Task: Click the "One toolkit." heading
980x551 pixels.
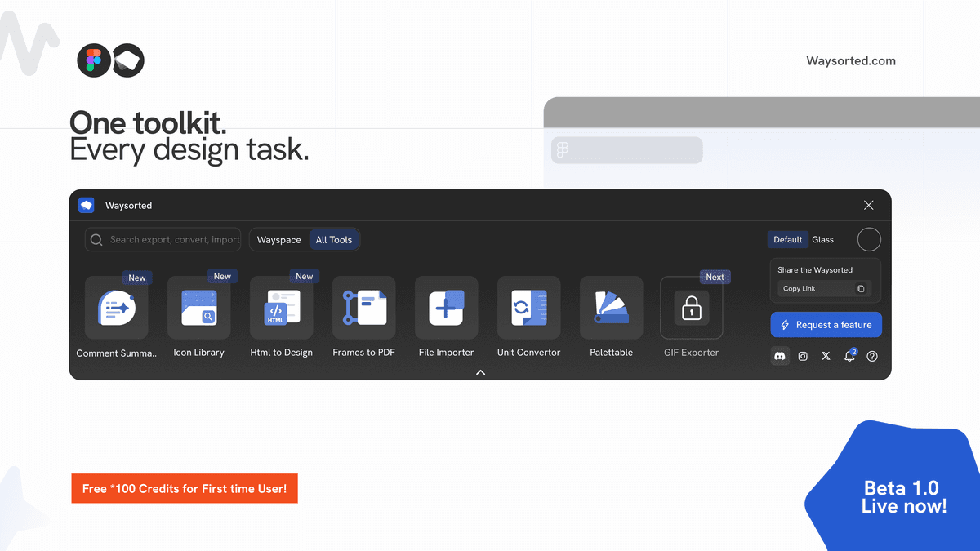Action: click(x=148, y=123)
